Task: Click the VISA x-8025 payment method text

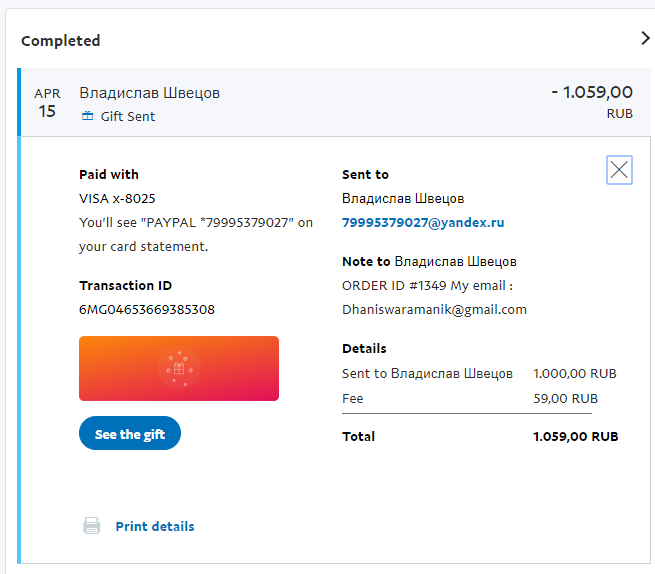Action: point(117,198)
